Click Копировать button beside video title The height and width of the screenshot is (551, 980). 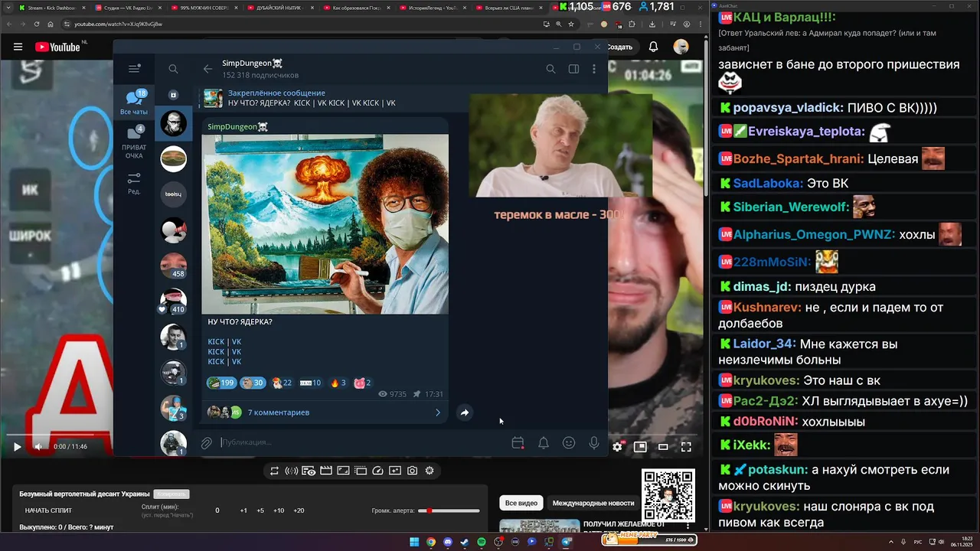pos(171,494)
